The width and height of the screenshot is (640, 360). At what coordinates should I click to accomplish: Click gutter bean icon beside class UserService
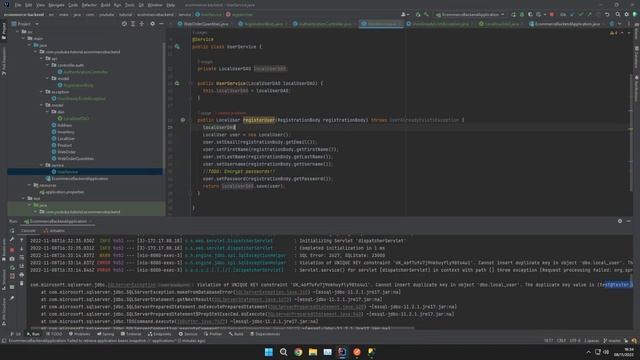(x=177, y=47)
